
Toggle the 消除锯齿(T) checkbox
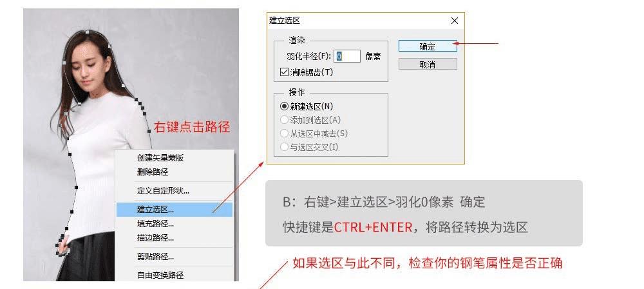click(284, 72)
